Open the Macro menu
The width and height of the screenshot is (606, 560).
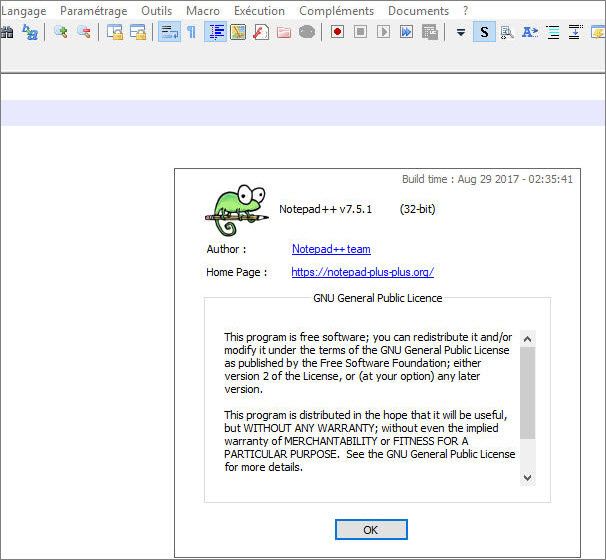(x=203, y=11)
